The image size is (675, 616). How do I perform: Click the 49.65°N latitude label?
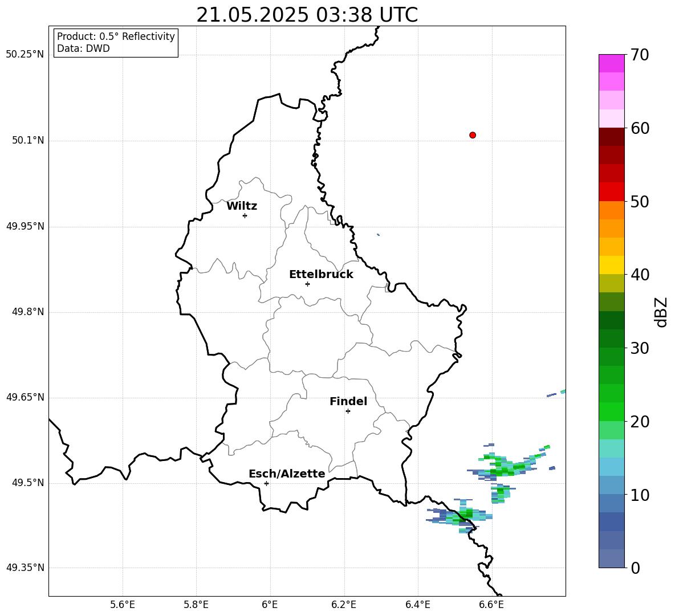25,397
